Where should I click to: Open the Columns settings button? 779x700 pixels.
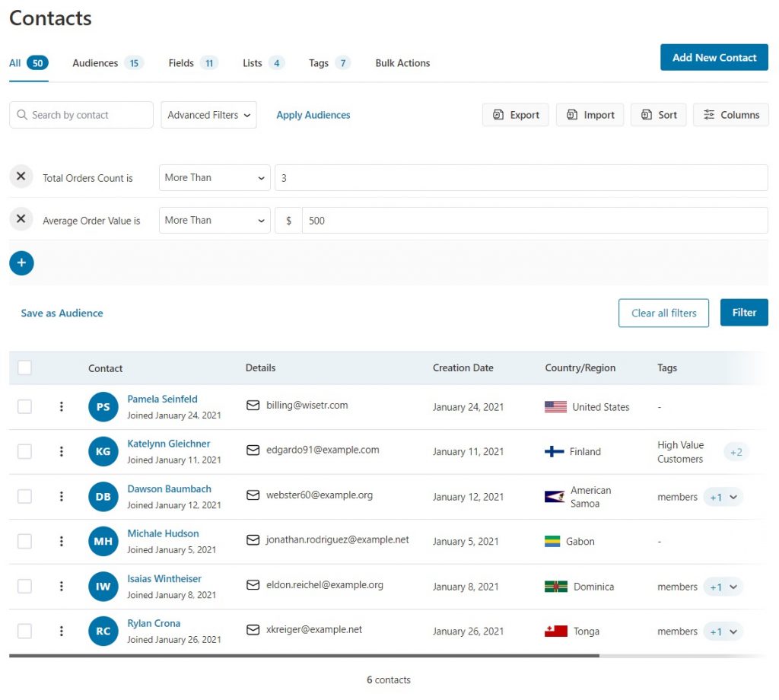[x=731, y=115]
